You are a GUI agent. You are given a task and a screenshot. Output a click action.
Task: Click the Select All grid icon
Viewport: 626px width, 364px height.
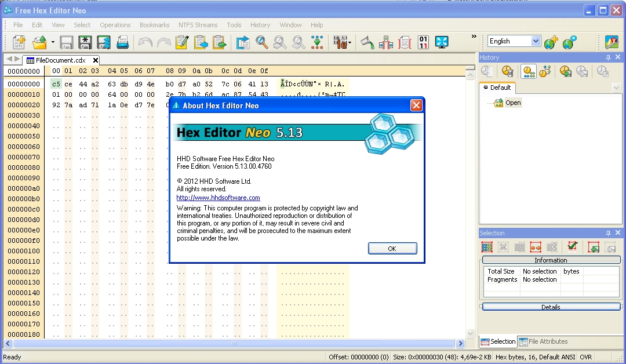tap(487, 247)
